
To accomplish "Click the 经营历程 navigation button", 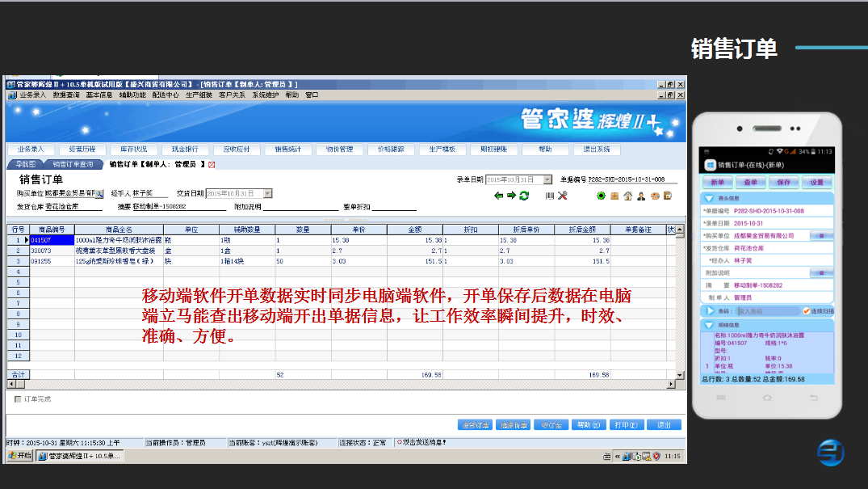I will (x=82, y=150).
